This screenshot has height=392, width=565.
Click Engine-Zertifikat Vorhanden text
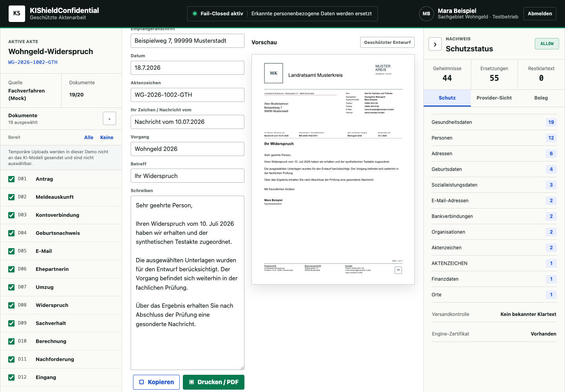click(543, 334)
